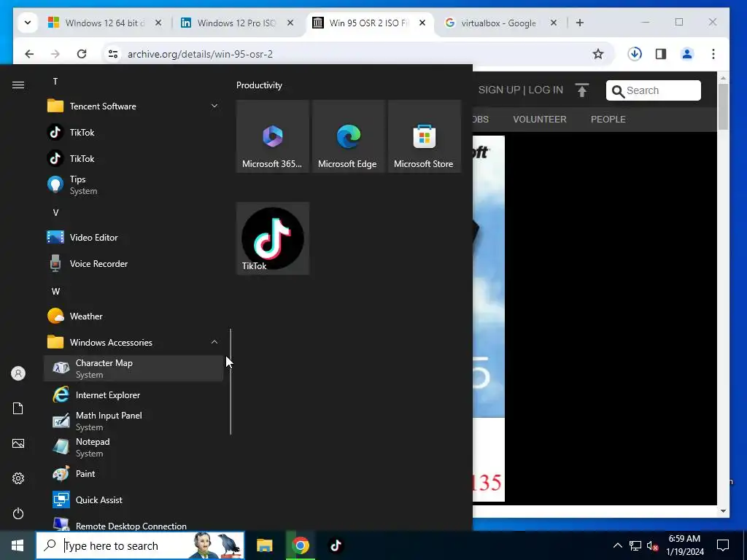This screenshot has width=747, height=560.
Task: Open Remote Desktop Connection
Action: click(133, 524)
